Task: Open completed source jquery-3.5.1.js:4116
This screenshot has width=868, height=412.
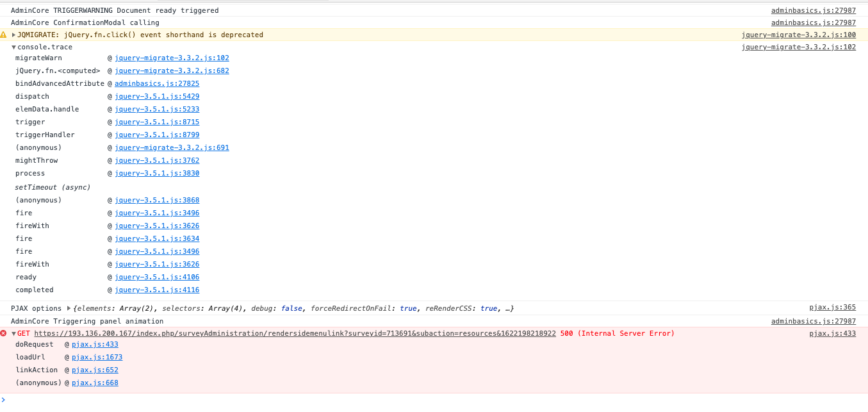Action: point(156,290)
